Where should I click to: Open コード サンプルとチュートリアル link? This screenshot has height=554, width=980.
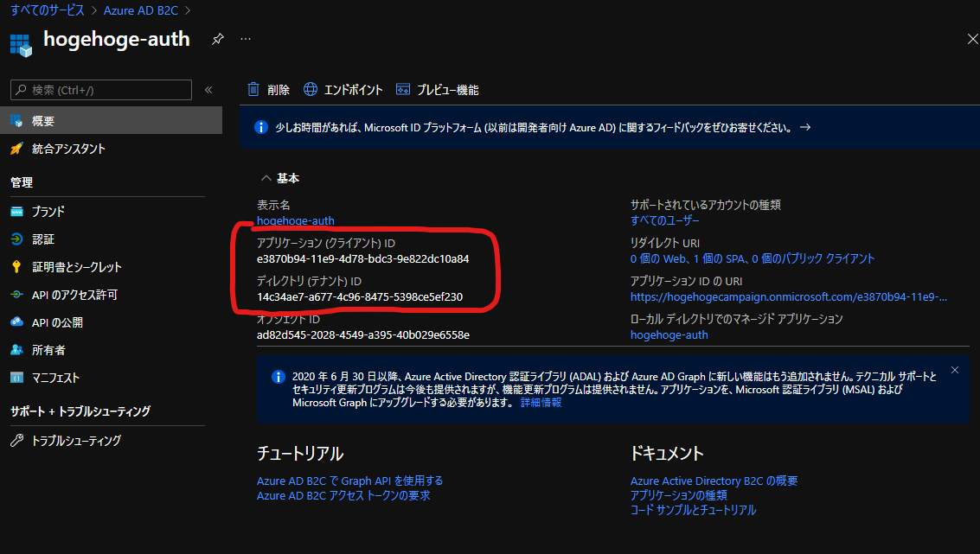click(x=693, y=510)
